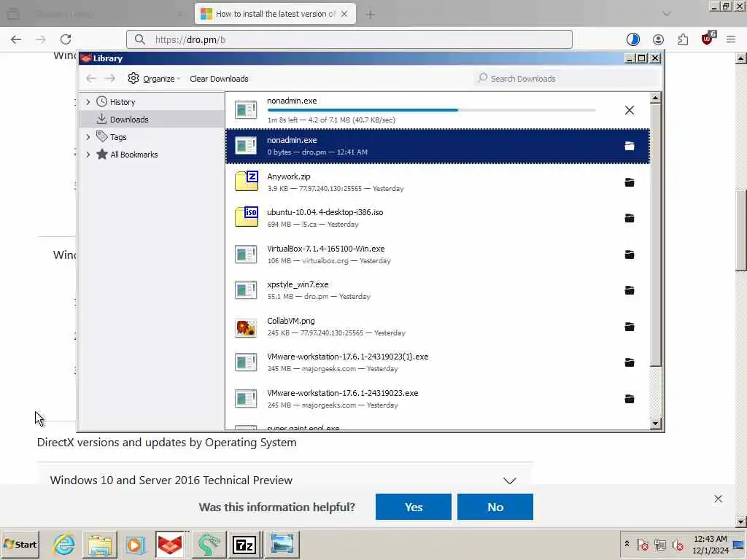Cancel the nonadmin.exe download in progress
The image size is (747, 560).
tap(630, 110)
